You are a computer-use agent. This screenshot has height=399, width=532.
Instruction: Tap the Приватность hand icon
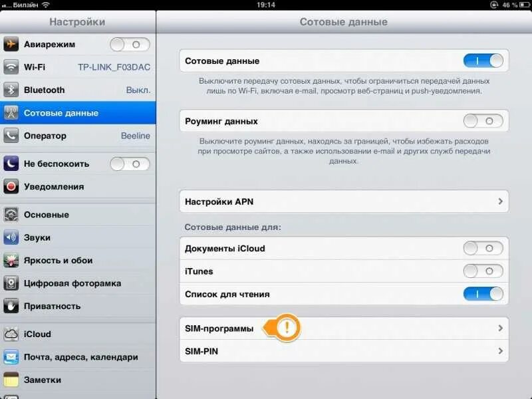pyautogui.click(x=11, y=306)
